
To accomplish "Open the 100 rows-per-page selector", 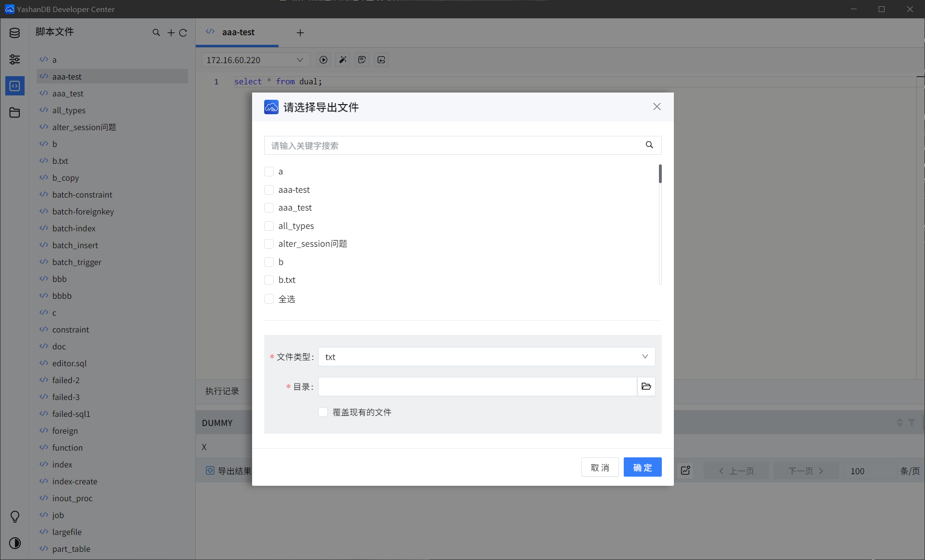I will [869, 471].
